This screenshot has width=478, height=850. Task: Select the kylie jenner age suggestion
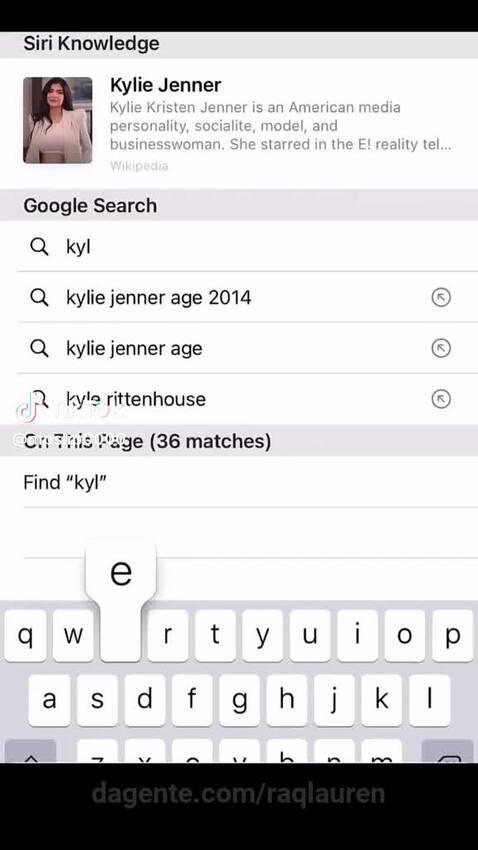239,348
